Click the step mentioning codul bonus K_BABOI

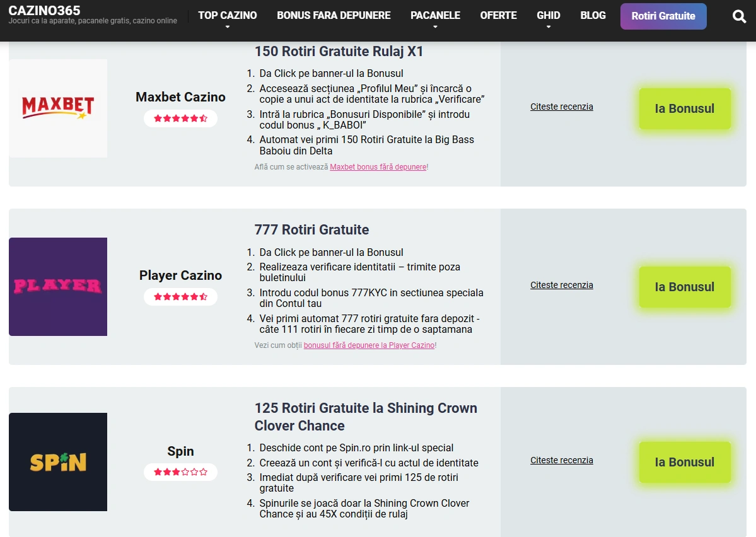(364, 120)
